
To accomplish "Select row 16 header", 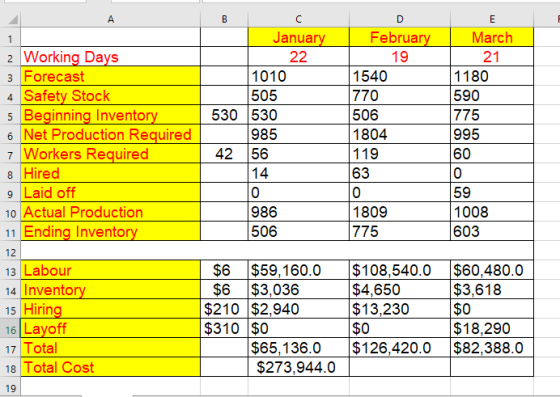I will [x=10, y=329].
